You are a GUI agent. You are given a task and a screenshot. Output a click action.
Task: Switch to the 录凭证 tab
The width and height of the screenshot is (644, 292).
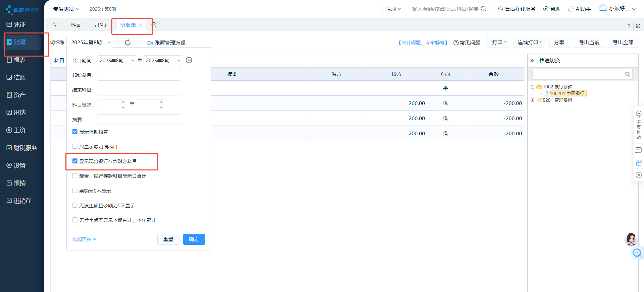coord(102,25)
